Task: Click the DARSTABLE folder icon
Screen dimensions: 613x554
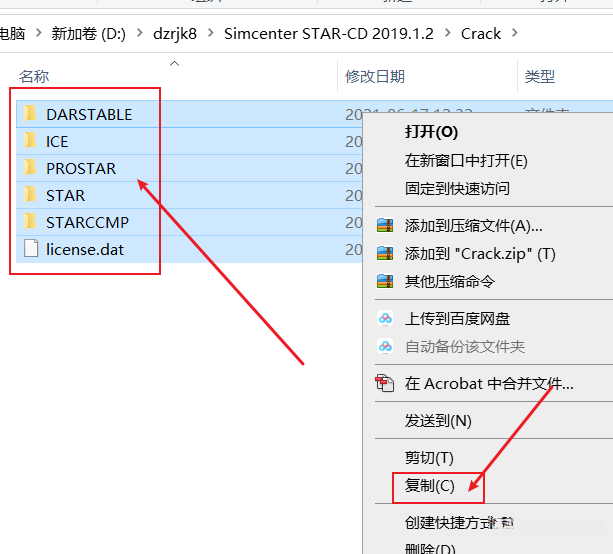Action: click(x=30, y=114)
